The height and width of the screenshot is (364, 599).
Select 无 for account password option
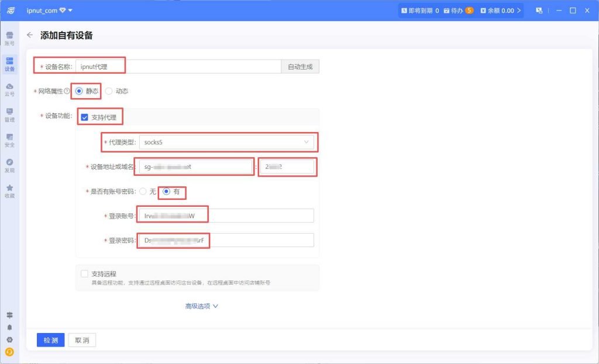(143, 192)
